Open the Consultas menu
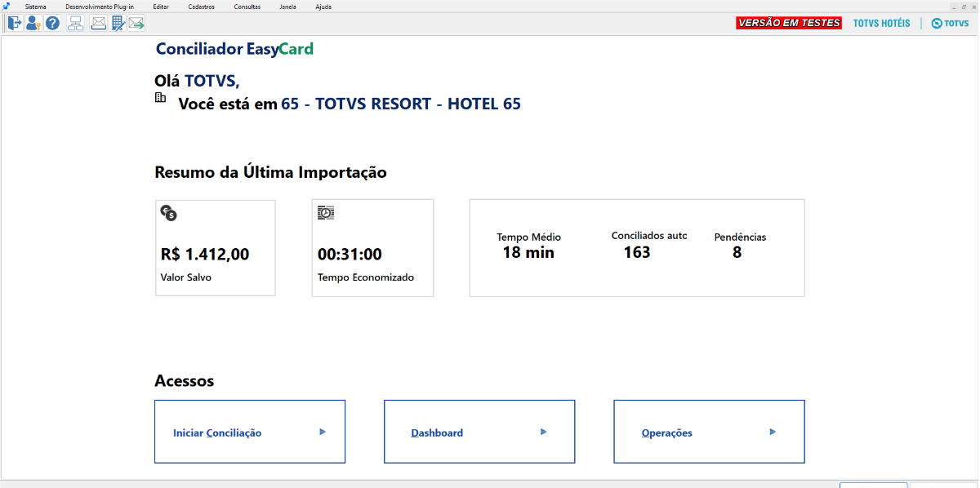980x488 pixels. (247, 6)
